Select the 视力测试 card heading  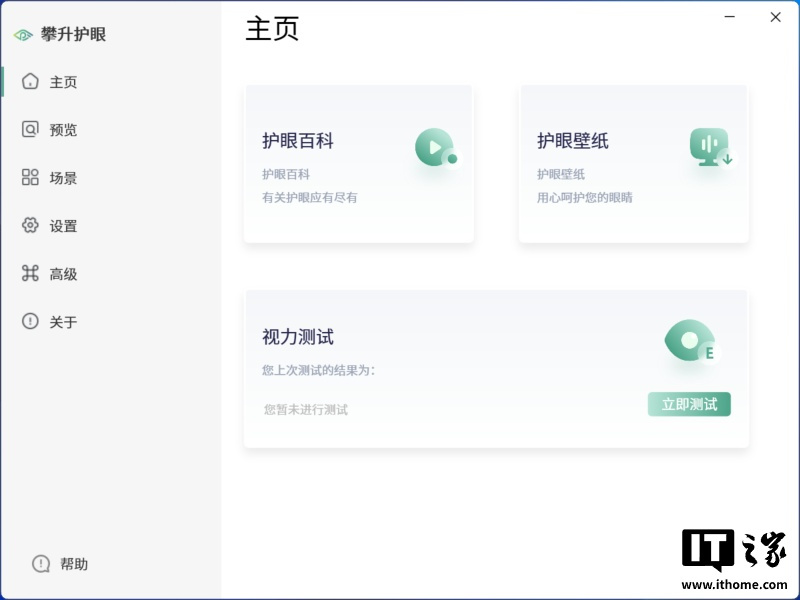(x=298, y=337)
